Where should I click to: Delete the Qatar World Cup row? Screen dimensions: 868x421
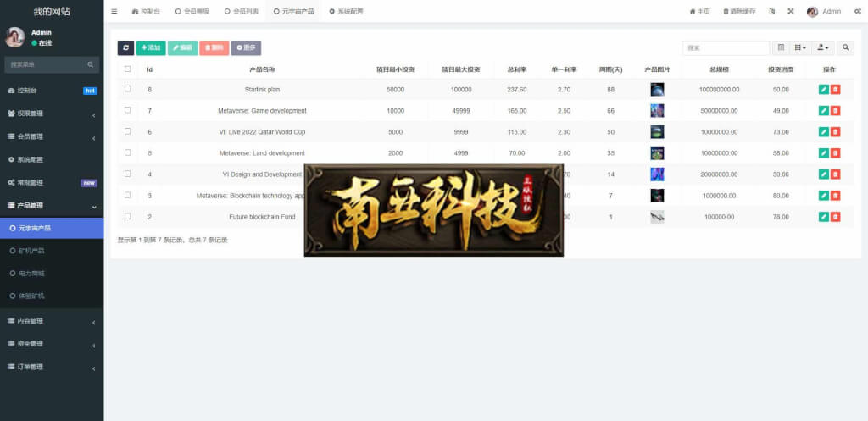click(x=835, y=131)
